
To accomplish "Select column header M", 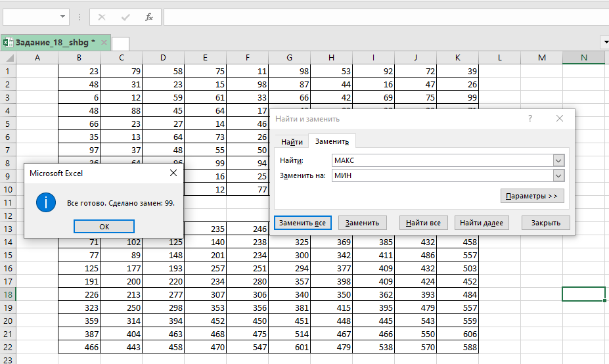I will point(541,58).
